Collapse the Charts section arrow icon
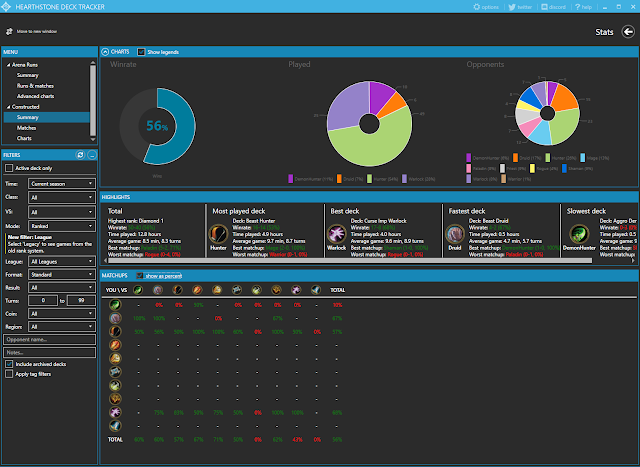The height and width of the screenshot is (467, 640). pos(105,52)
